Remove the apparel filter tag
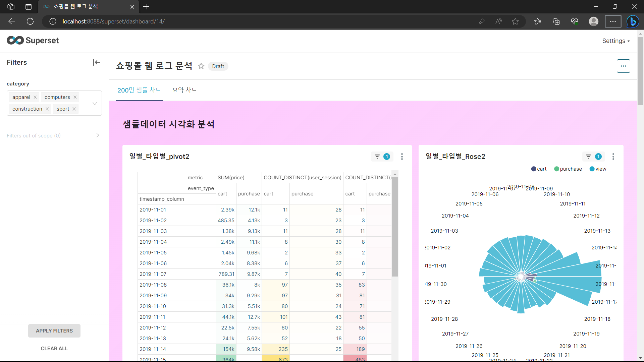Screen dimensions: 644x362 pyautogui.click(x=35, y=97)
